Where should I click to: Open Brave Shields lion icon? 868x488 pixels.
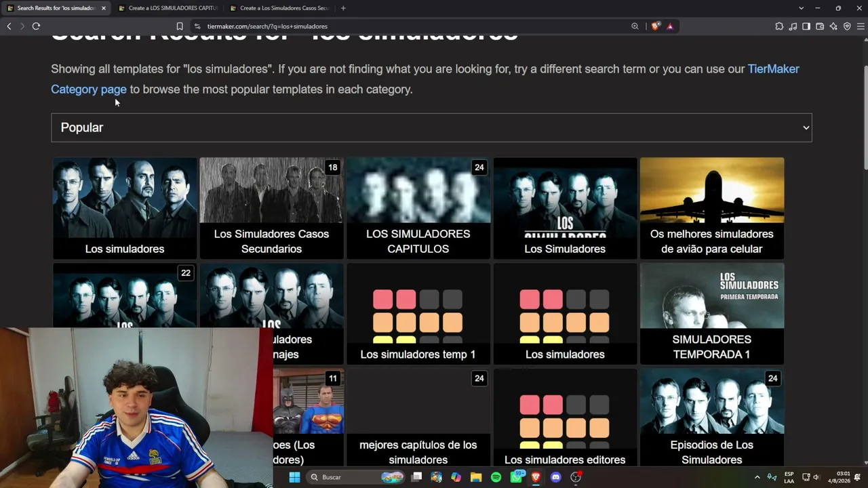pyautogui.click(x=655, y=26)
